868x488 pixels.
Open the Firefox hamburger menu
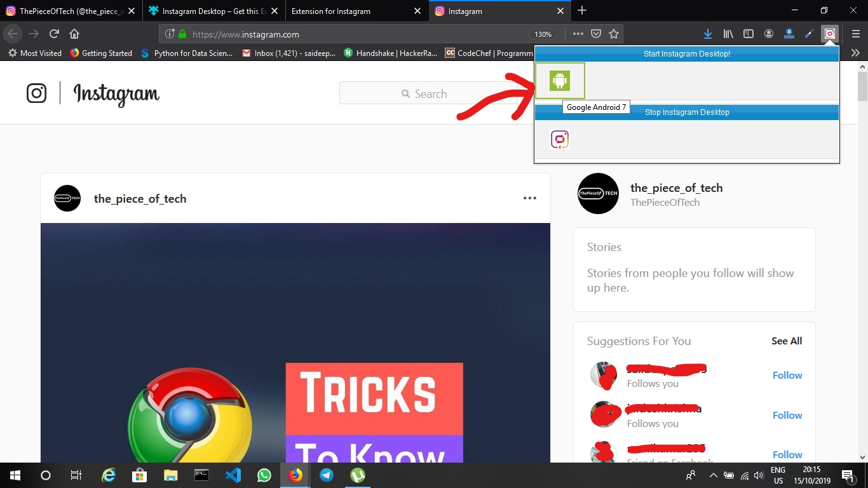(x=855, y=34)
